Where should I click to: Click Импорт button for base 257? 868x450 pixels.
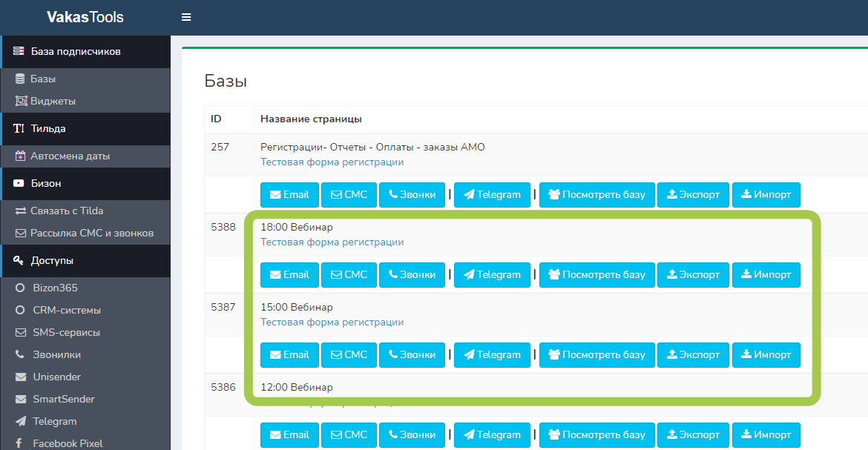click(x=766, y=195)
